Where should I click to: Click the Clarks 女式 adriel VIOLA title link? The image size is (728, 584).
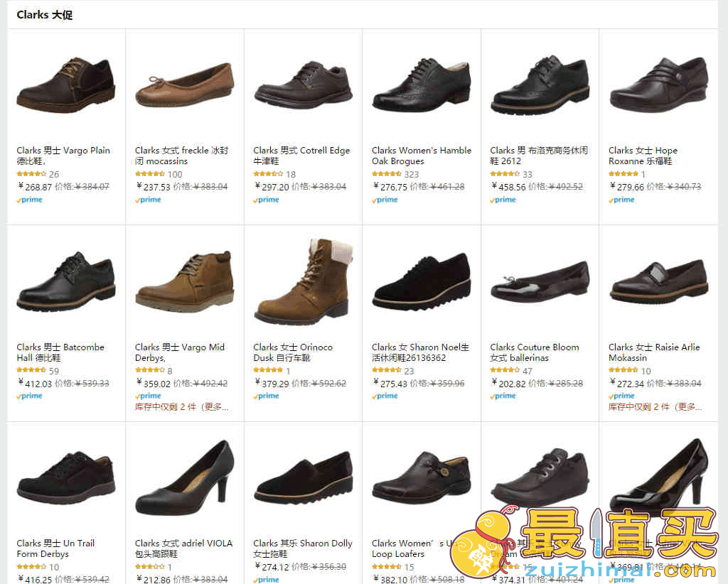pyautogui.click(x=183, y=548)
